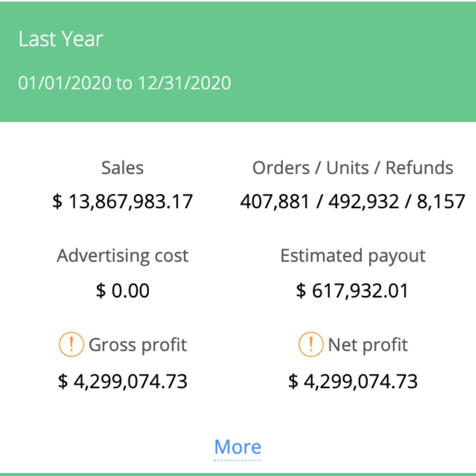Select the 01/01/2020 to 12/31/2020 date range

tap(125, 83)
